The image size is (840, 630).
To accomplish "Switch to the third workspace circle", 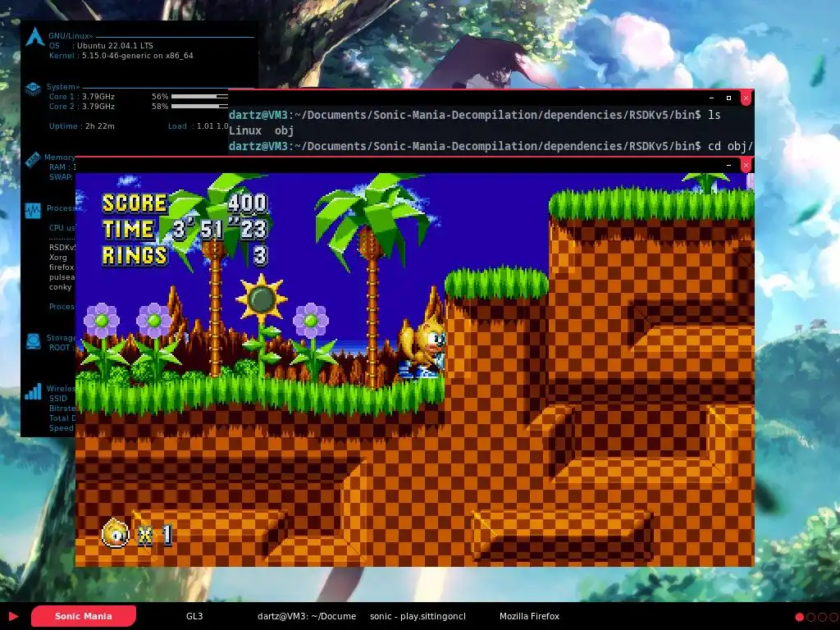I will 822,617.
